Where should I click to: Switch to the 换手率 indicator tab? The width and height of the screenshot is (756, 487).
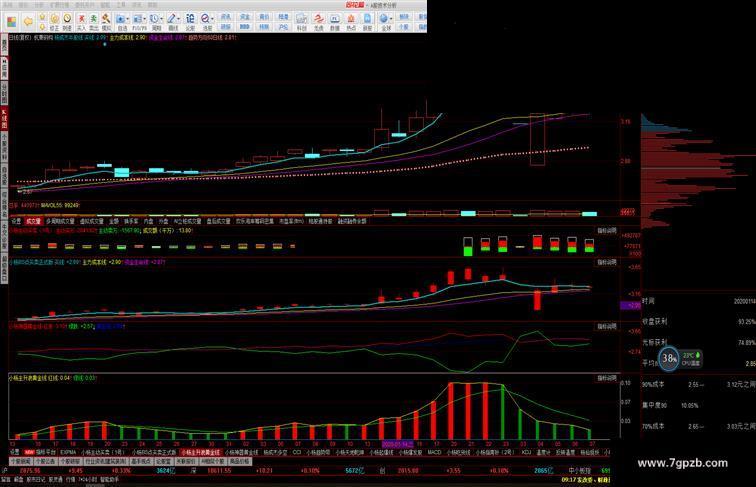131,221
